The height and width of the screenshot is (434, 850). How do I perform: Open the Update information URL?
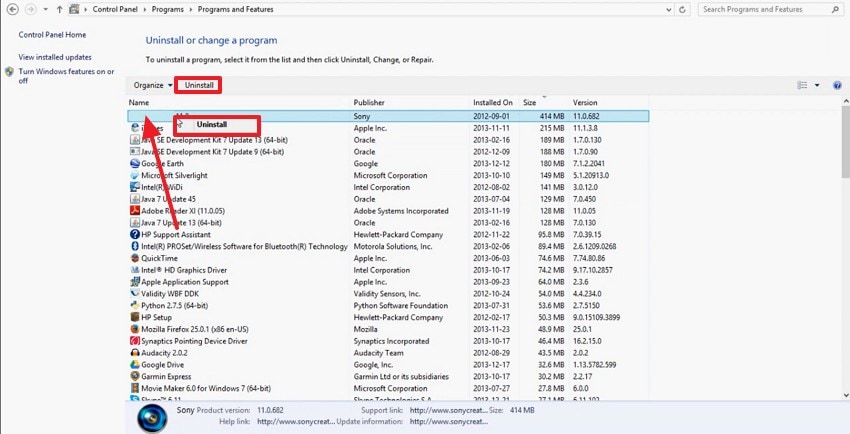tap(448, 421)
